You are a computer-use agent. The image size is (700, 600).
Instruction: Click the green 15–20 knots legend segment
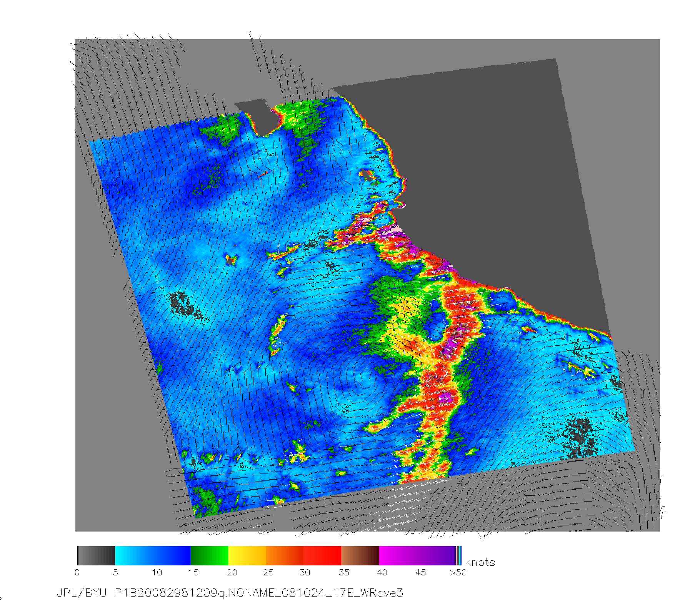point(209,556)
